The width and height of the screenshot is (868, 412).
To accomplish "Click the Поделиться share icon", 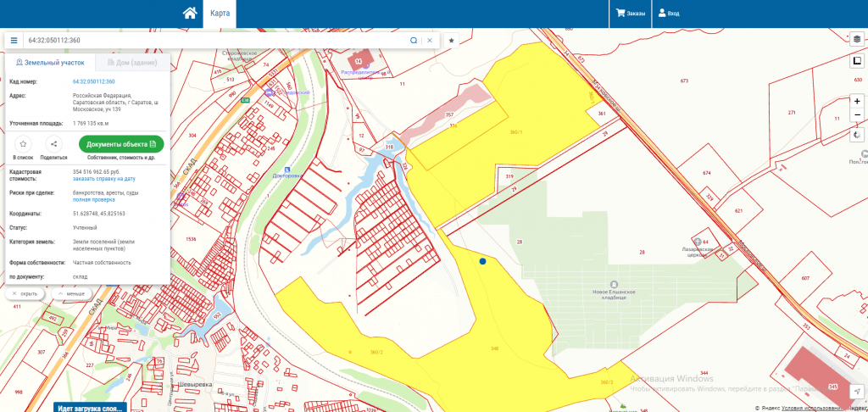I will point(53,144).
